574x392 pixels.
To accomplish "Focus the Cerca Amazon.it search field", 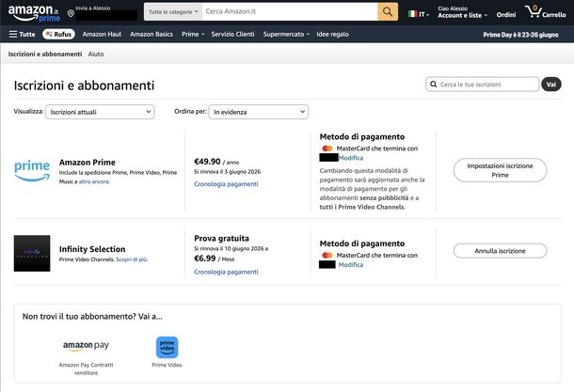I will [290, 11].
